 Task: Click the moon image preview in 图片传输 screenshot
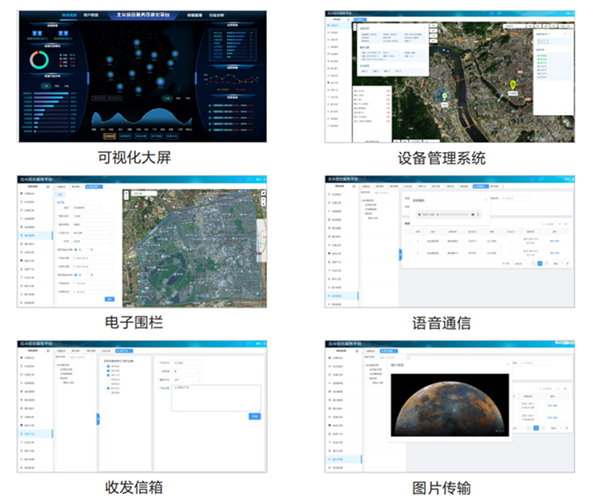[x=450, y=405]
